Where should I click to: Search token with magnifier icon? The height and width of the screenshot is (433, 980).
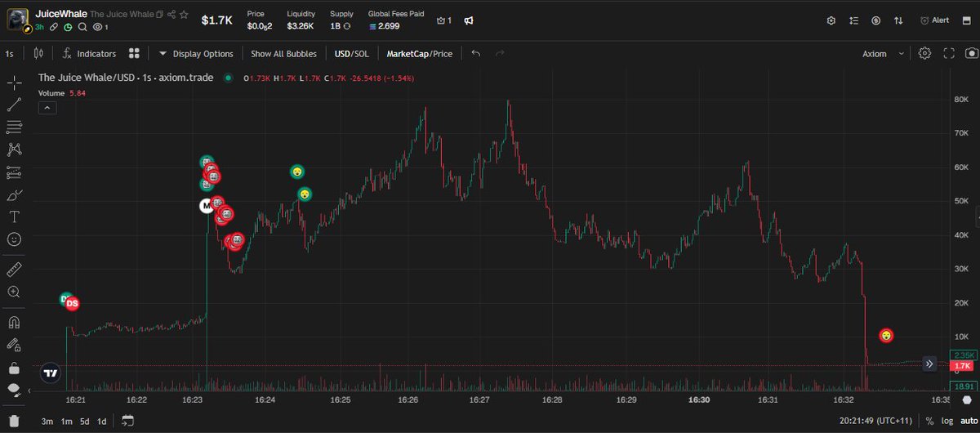point(82,27)
